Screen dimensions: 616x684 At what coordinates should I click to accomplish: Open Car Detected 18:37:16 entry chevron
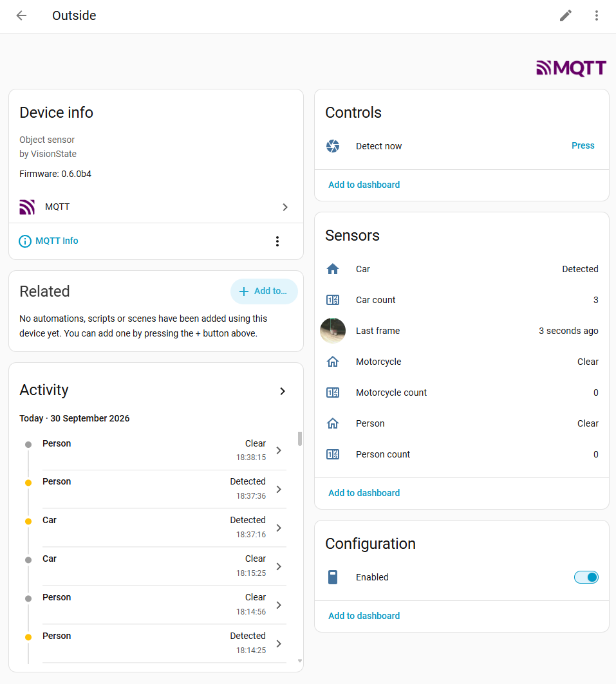tap(279, 528)
